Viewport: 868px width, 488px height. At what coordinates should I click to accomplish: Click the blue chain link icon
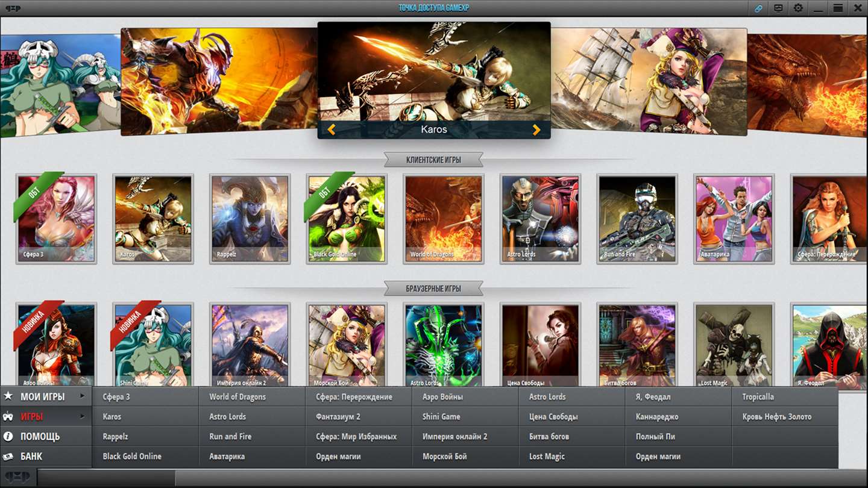click(759, 8)
